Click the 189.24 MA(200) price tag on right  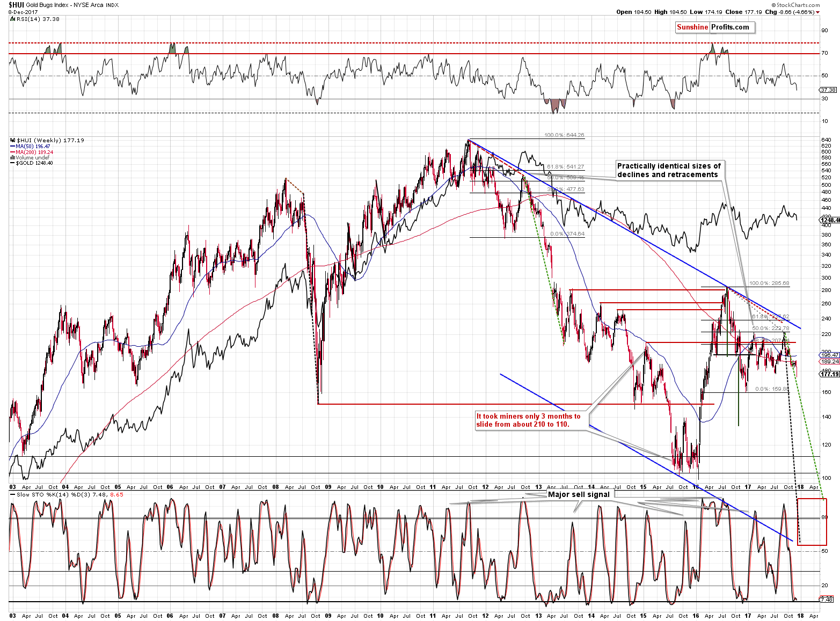830,362
